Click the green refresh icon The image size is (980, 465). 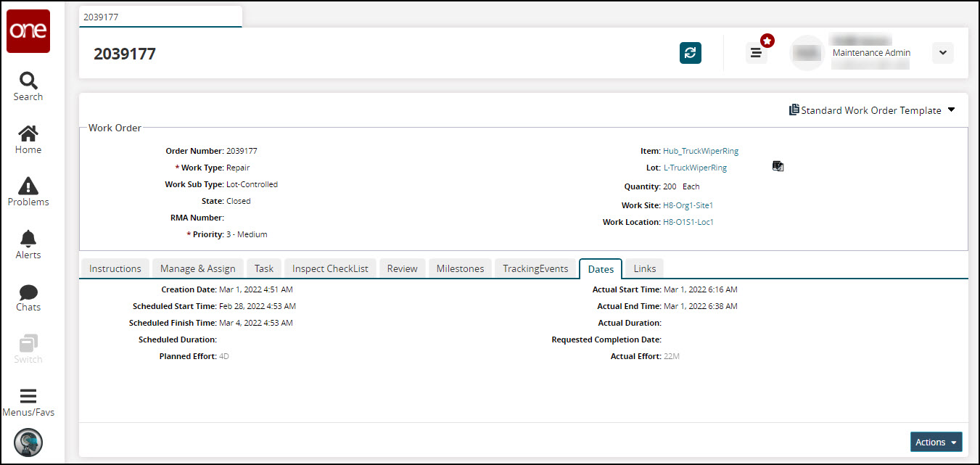[690, 53]
